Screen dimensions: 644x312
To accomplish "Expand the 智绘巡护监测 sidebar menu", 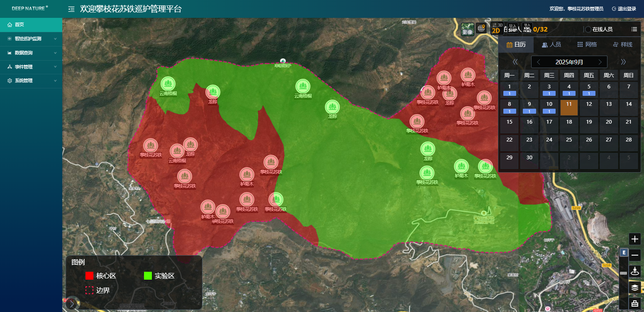I will [31, 39].
